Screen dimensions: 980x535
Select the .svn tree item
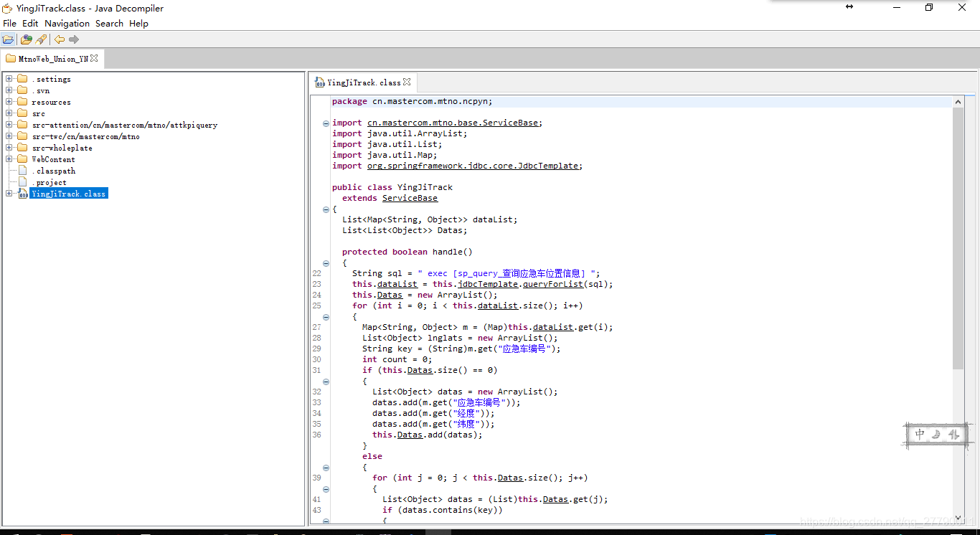pyautogui.click(x=41, y=90)
